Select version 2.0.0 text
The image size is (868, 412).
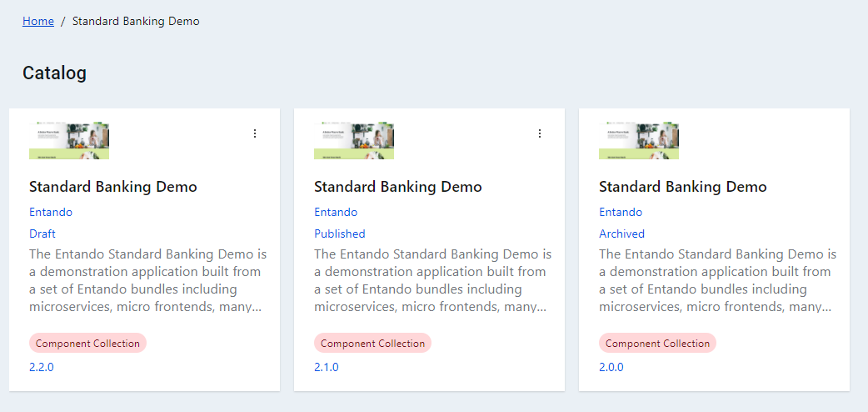click(x=611, y=367)
